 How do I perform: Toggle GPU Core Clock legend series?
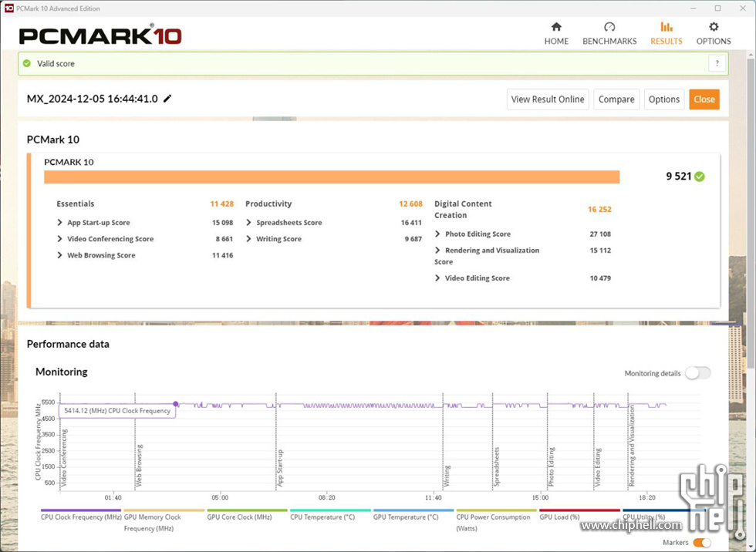(247, 517)
